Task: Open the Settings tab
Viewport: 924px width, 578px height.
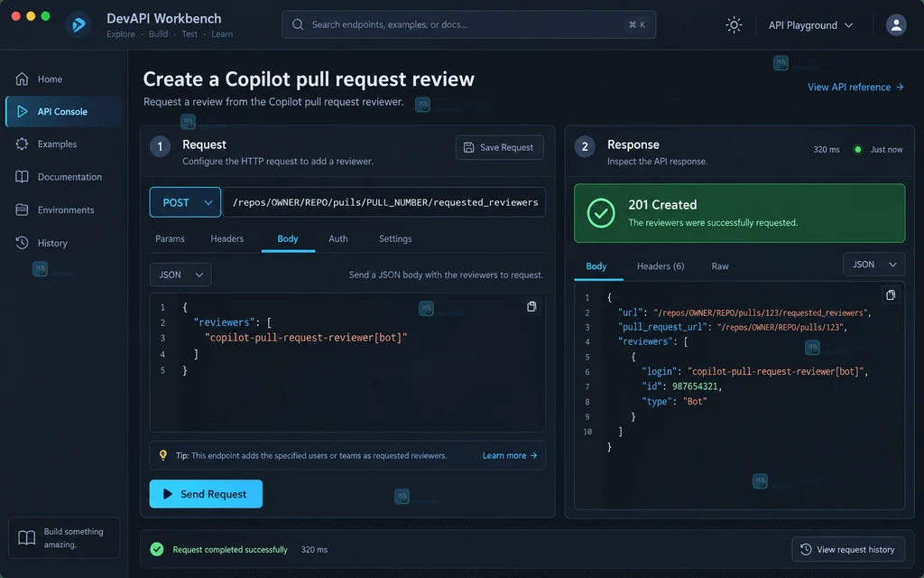Action: tap(395, 238)
